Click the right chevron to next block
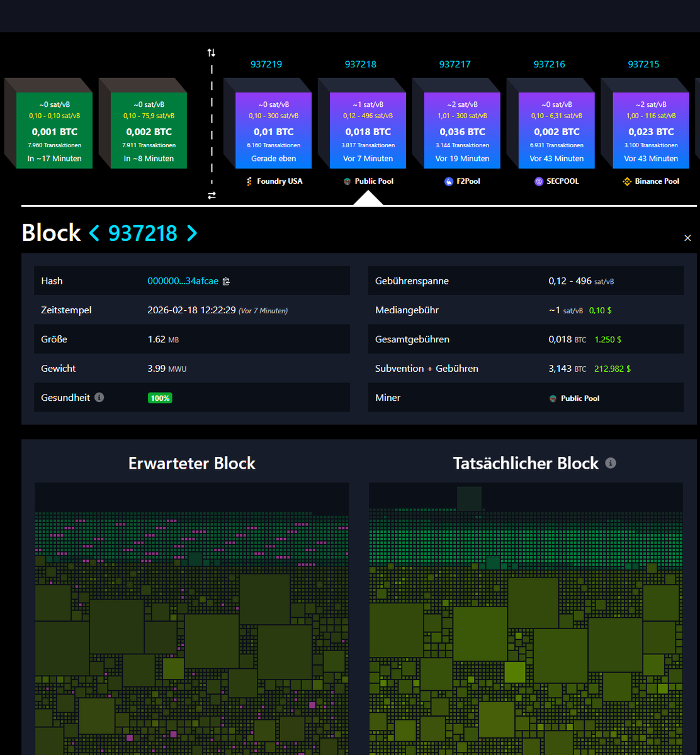The width and height of the screenshot is (700, 755). point(192,233)
